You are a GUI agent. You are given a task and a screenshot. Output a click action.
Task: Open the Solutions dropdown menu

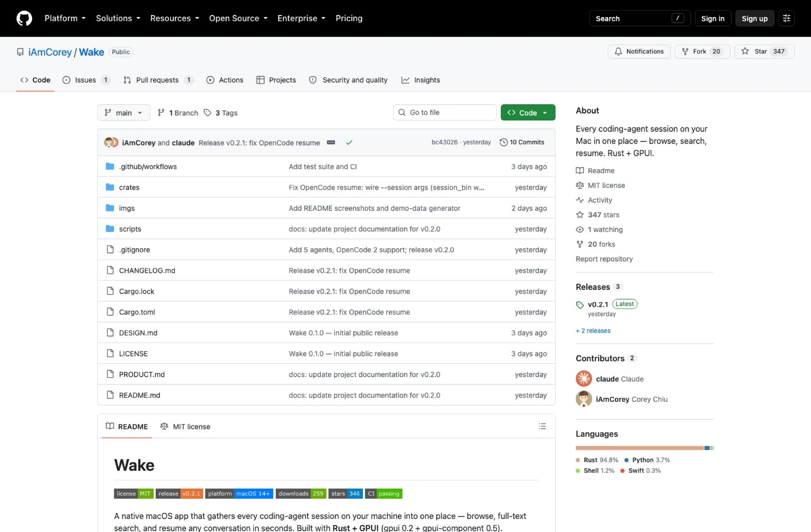point(118,18)
